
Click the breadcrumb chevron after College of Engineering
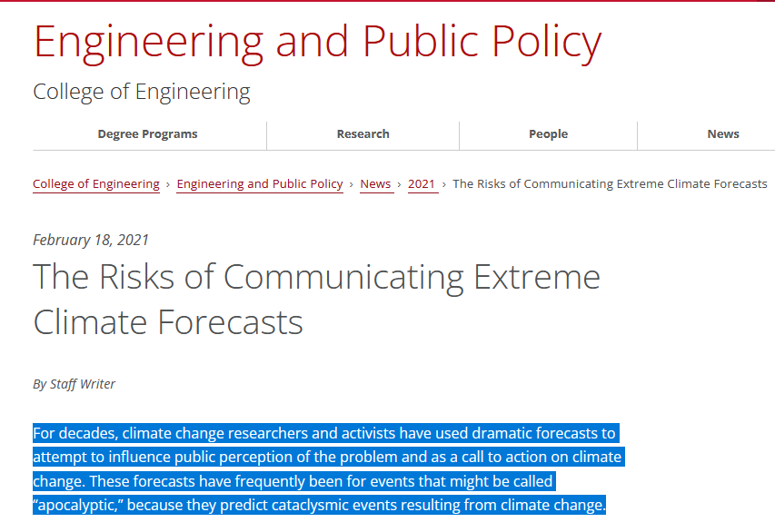pos(168,184)
